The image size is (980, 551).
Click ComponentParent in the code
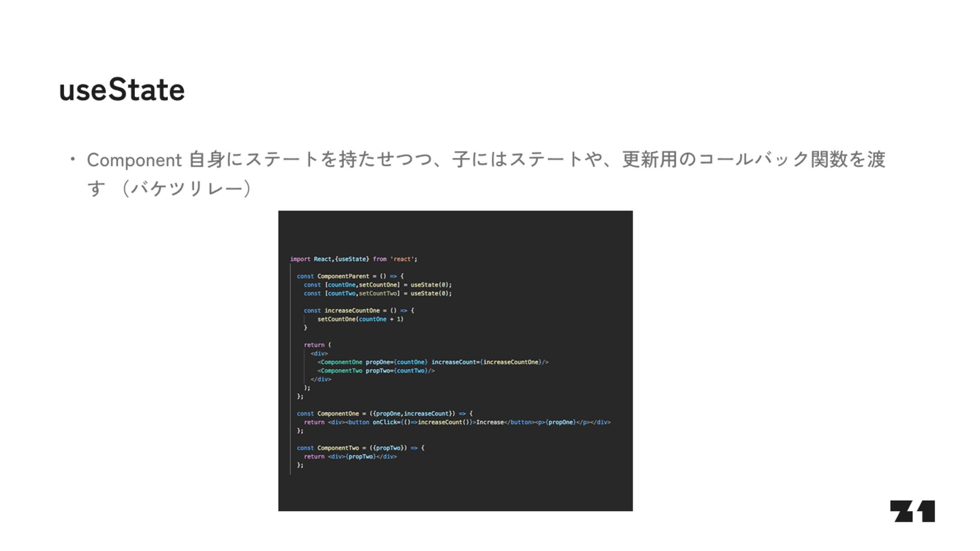(x=342, y=276)
